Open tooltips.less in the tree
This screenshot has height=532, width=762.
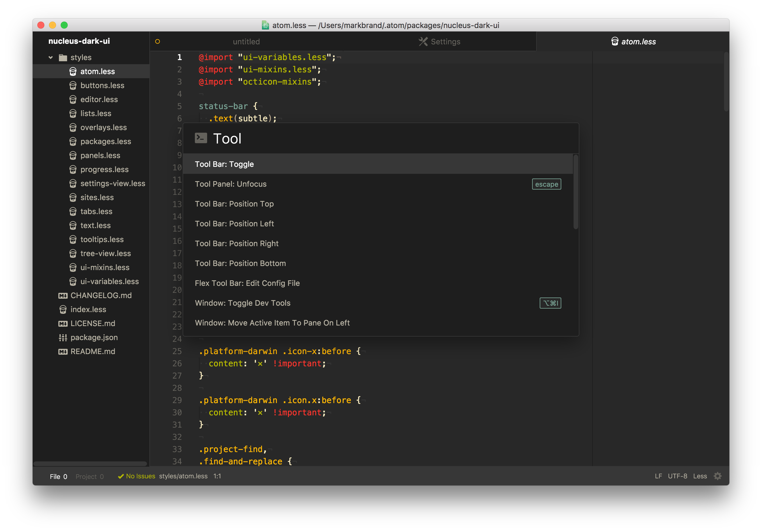[x=91, y=239]
